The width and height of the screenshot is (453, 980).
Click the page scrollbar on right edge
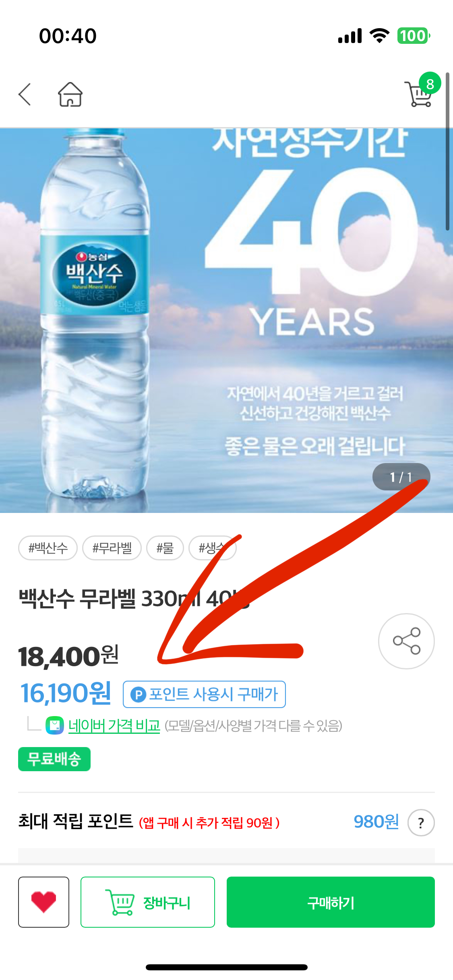[447, 151]
